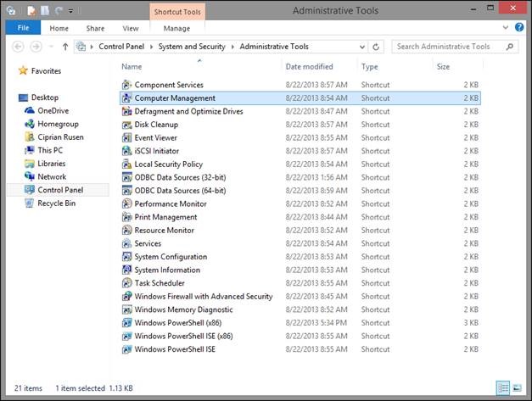Switch to Details view in status bar
The width and height of the screenshot is (532, 401).
click(503, 387)
